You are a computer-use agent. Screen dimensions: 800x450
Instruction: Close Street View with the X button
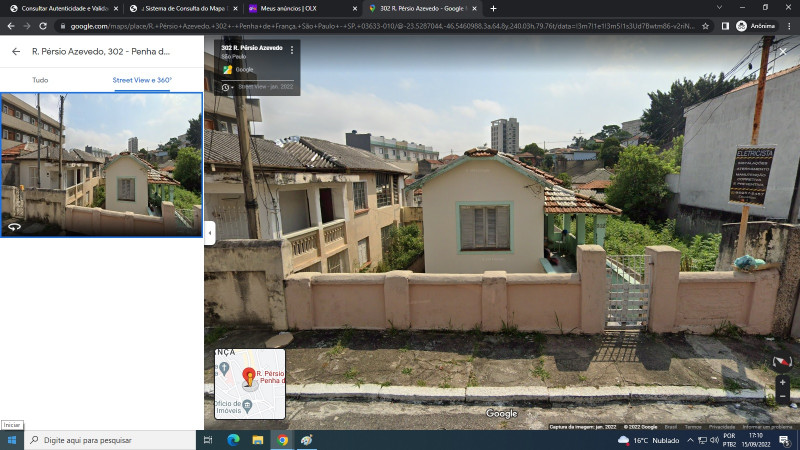(x=783, y=52)
